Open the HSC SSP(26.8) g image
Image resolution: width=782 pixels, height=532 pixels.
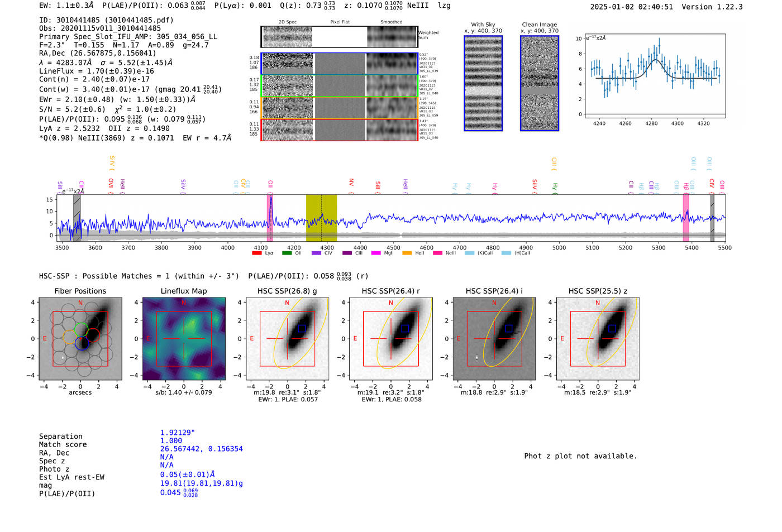[x=288, y=339]
